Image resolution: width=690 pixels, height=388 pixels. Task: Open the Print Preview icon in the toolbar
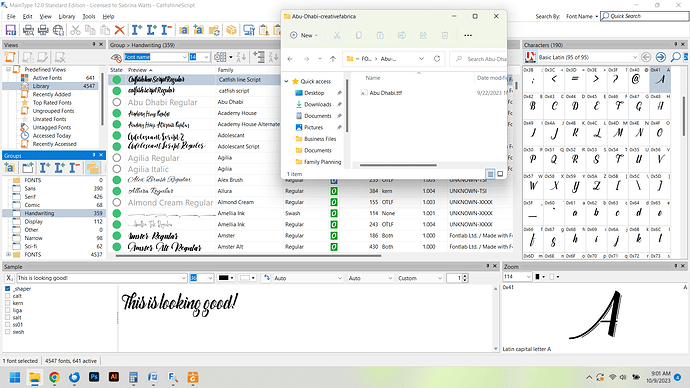(28, 30)
